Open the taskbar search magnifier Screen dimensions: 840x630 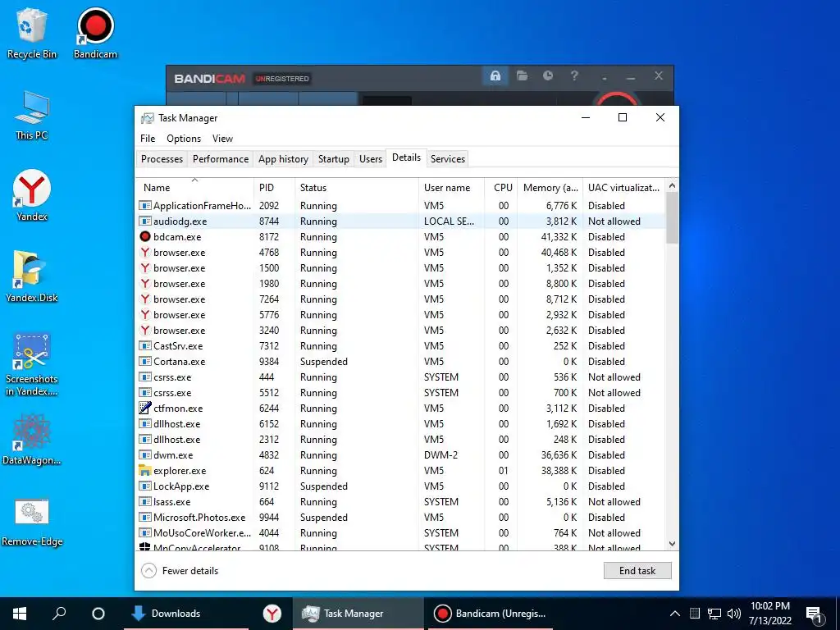[59, 614]
